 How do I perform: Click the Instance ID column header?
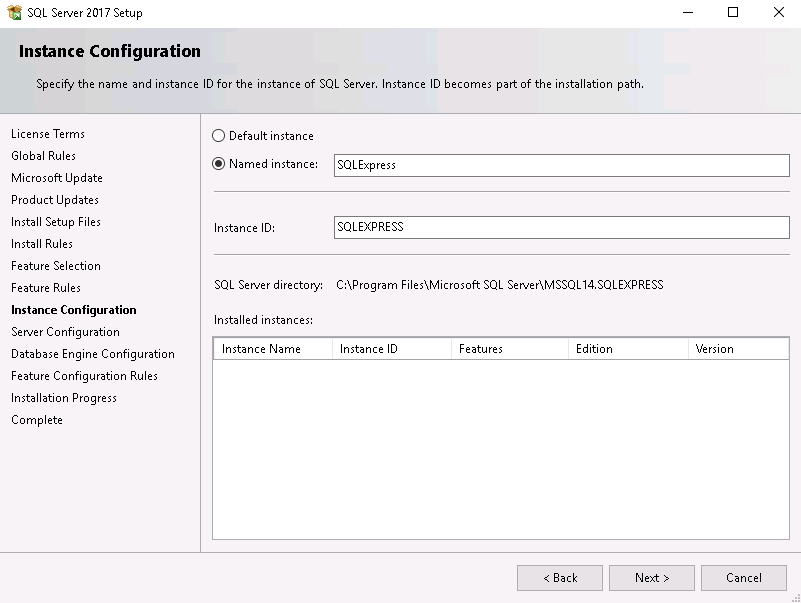tap(392, 349)
